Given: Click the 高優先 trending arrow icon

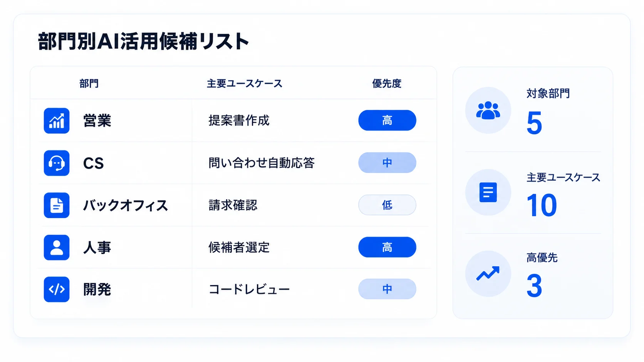Looking at the screenshot, I should [x=488, y=274].
